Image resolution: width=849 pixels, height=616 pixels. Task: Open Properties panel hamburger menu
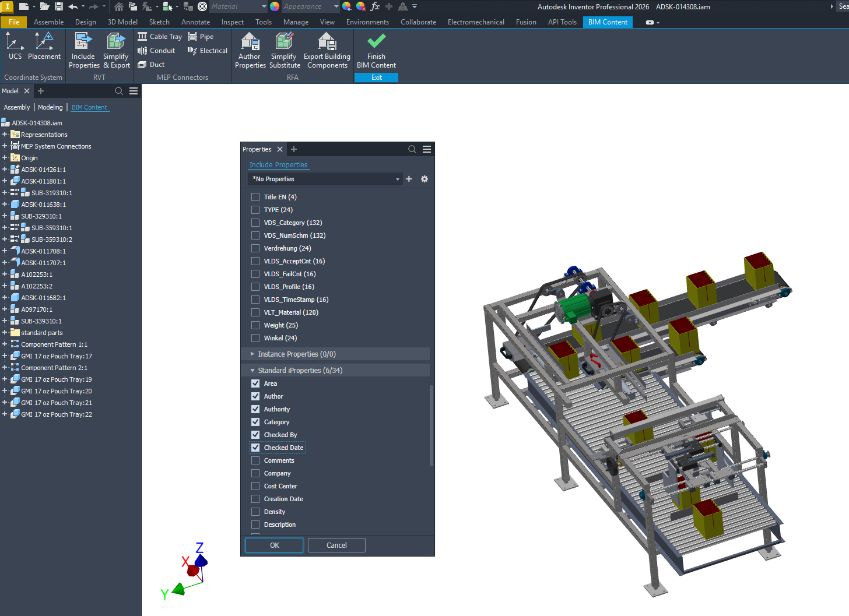(427, 149)
